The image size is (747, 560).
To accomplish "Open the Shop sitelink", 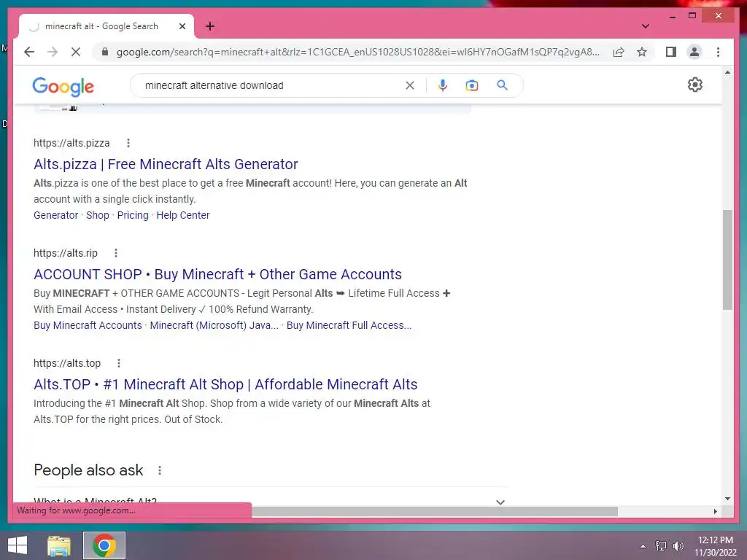I will pyautogui.click(x=98, y=215).
